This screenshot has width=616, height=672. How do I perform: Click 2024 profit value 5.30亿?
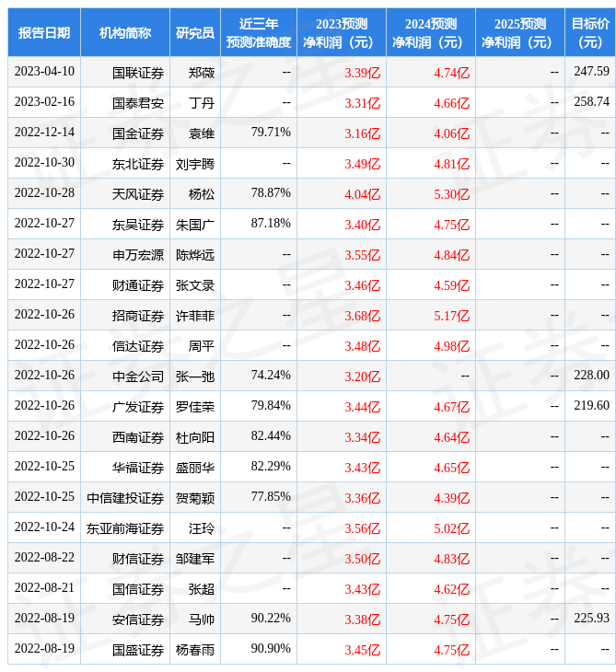point(452,194)
